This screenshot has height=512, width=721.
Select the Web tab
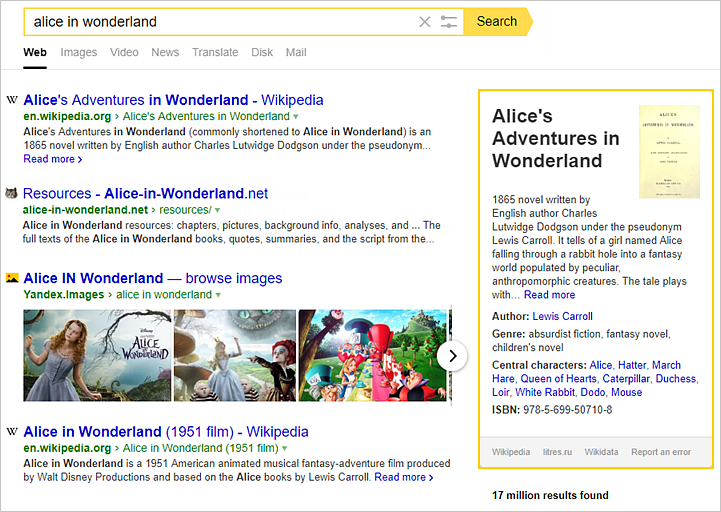(x=35, y=52)
